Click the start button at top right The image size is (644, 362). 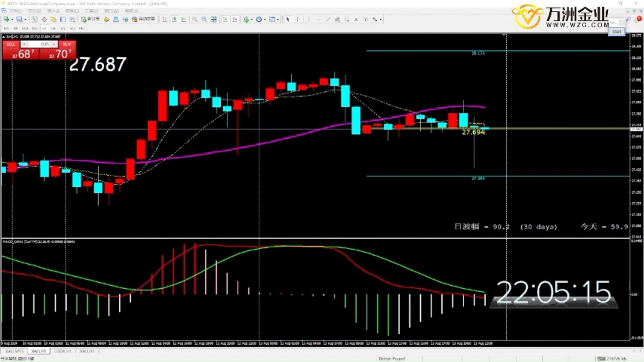(x=616, y=32)
